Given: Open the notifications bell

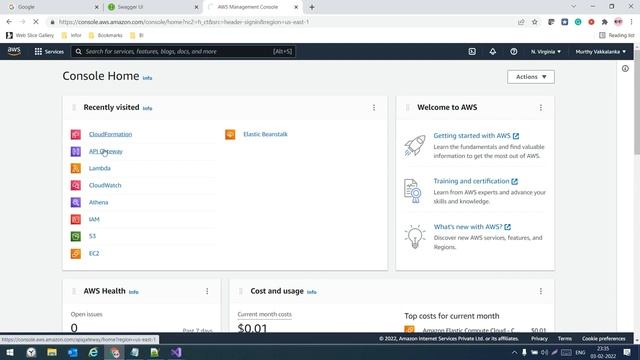Looking at the screenshot, I should (493, 51).
